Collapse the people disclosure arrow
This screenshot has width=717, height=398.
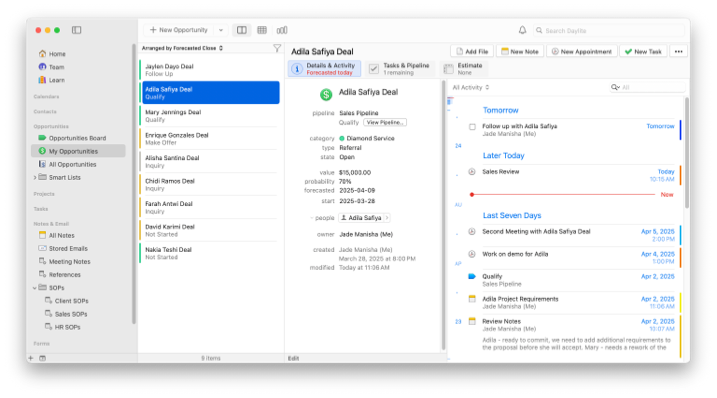(x=311, y=218)
